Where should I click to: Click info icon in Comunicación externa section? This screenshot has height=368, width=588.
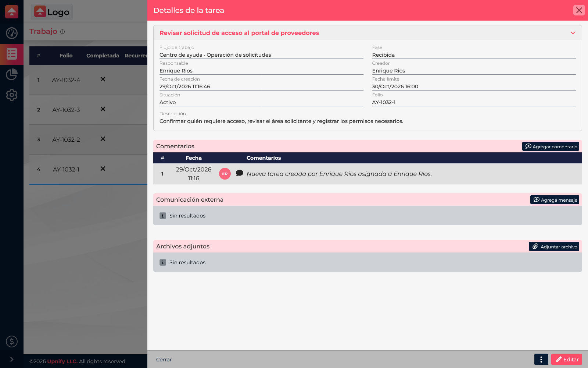pyautogui.click(x=163, y=216)
